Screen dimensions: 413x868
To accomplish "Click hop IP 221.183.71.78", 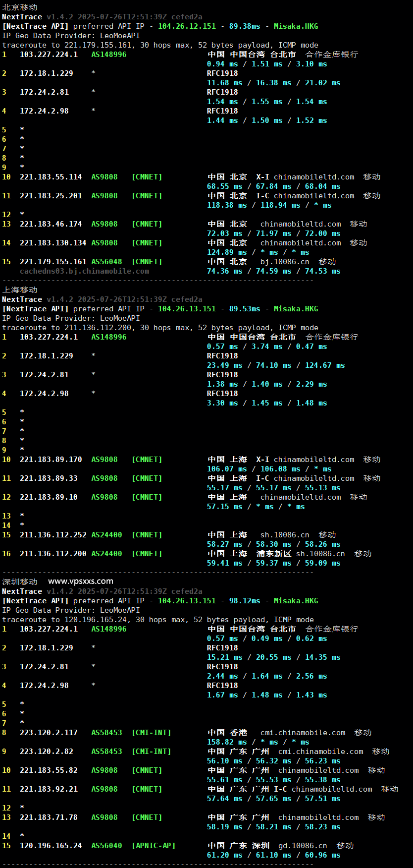I will tap(49, 817).
